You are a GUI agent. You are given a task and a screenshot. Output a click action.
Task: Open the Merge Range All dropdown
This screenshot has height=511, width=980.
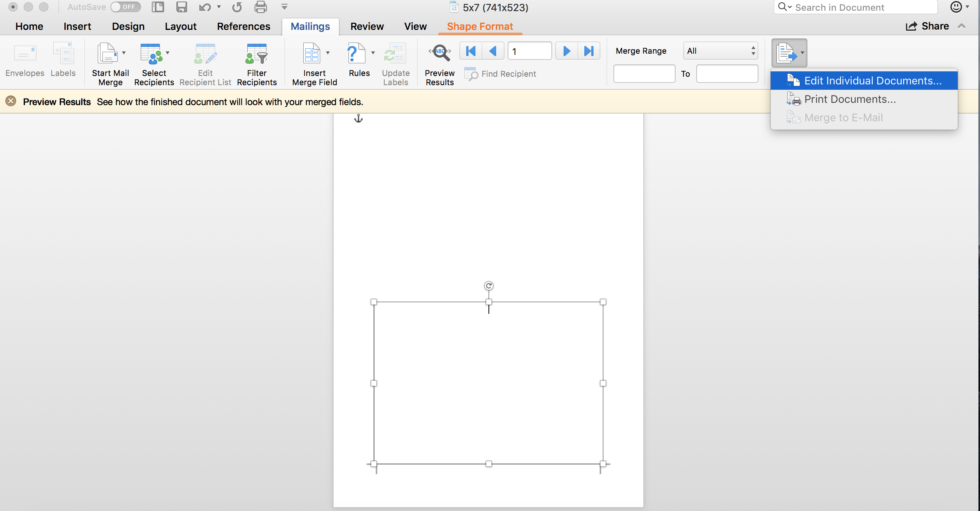[720, 51]
